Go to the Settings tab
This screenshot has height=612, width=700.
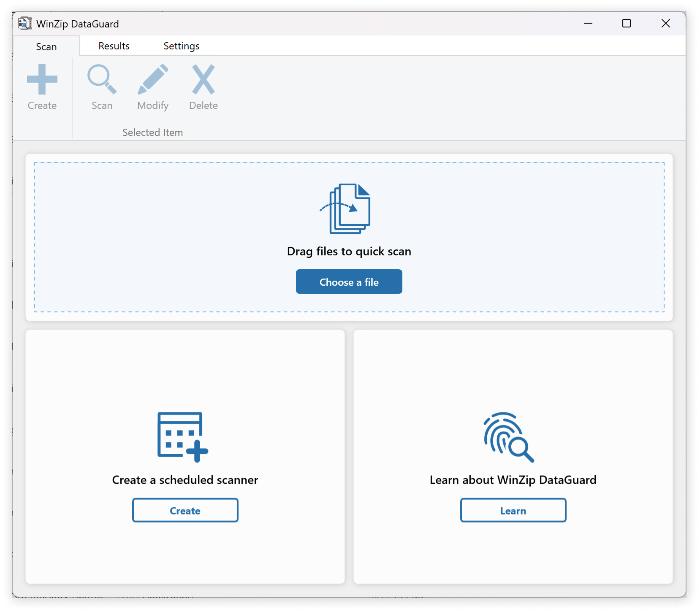(x=182, y=46)
